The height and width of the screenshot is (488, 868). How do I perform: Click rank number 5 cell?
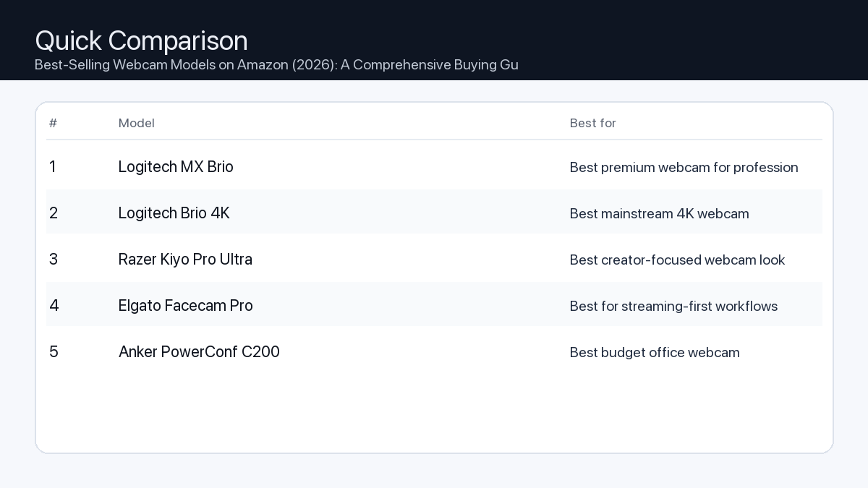pyautogui.click(x=54, y=352)
